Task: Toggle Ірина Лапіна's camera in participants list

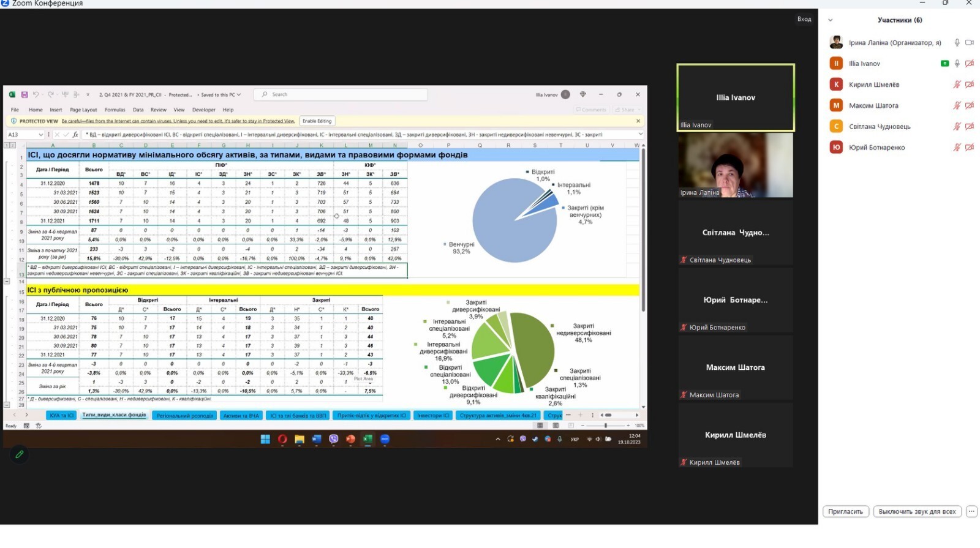Action: tap(970, 43)
